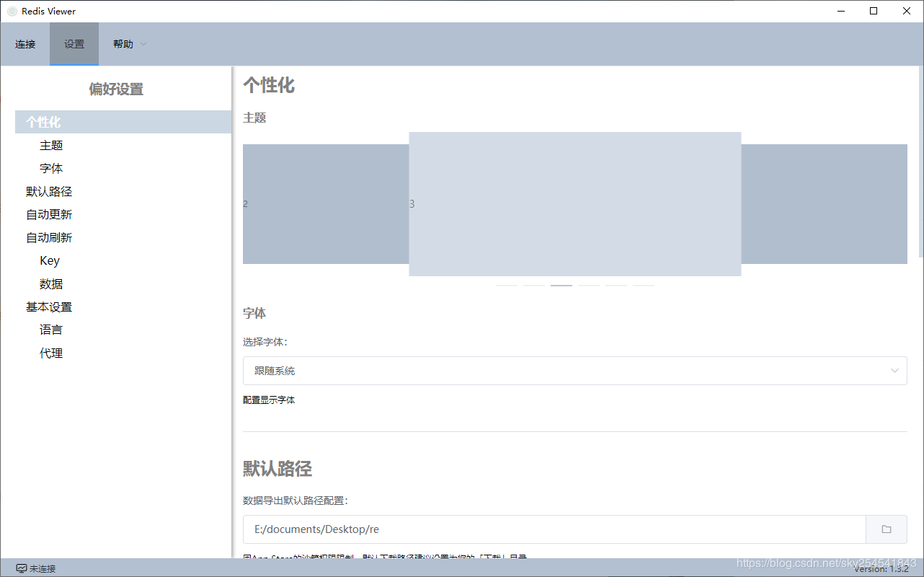
Task: Select 默认路径 in the sidebar
Action: click(x=49, y=191)
